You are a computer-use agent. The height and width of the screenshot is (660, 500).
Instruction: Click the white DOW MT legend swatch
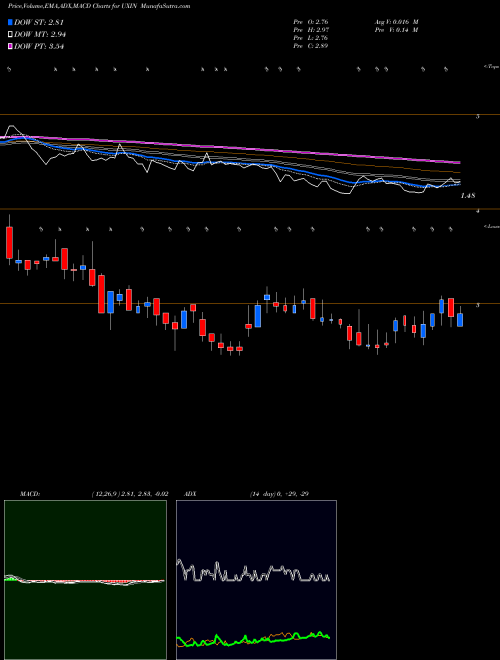tap(10, 34)
